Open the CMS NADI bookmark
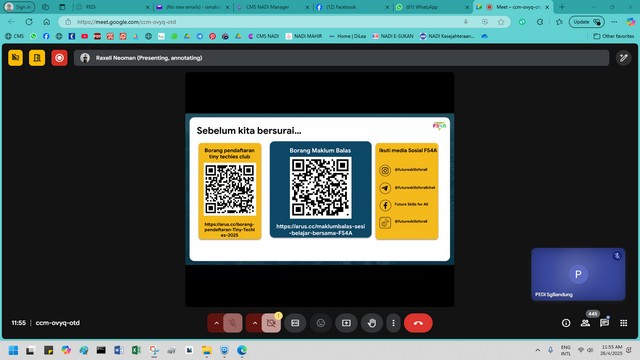This screenshot has width=640, height=360. (x=263, y=36)
